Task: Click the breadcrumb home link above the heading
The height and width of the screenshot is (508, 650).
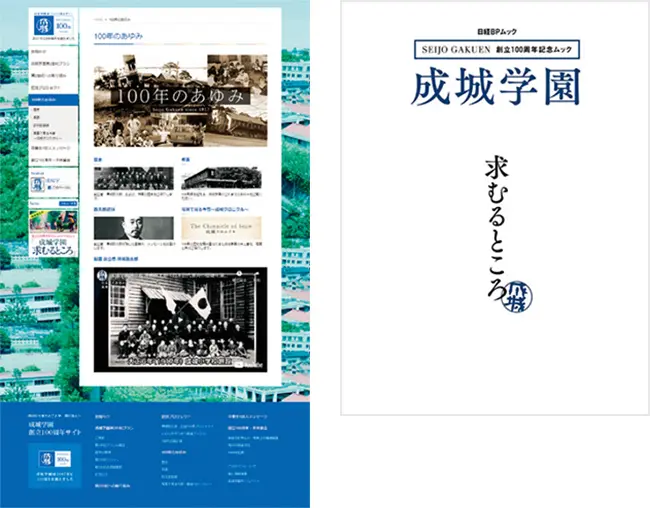Action: (96, 18)
